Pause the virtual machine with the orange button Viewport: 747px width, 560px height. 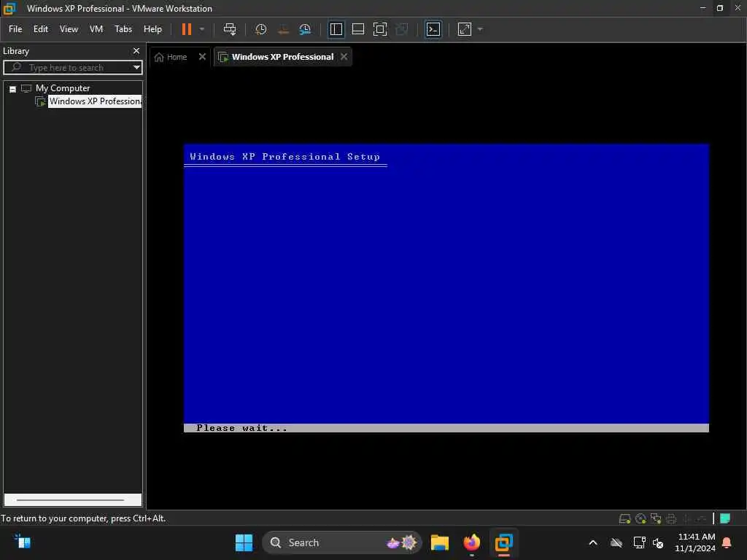pyautogui.click(x=186, y=29)
